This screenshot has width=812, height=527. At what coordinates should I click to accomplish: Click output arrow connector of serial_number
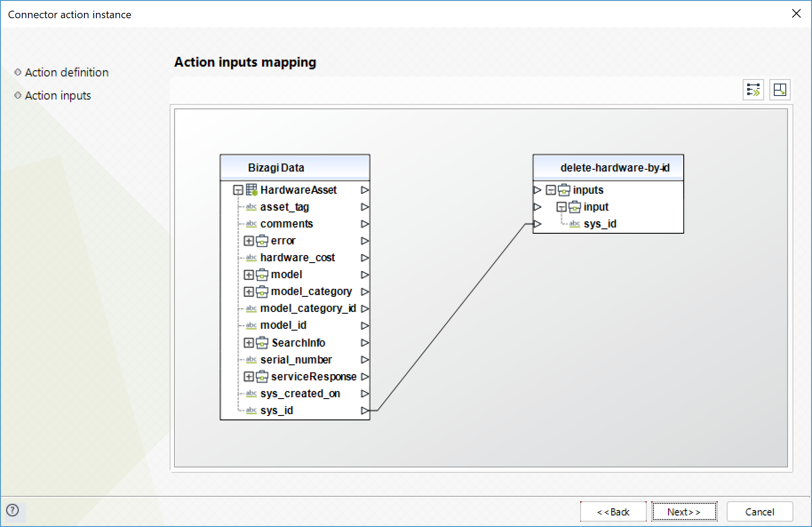pos(365,359)
